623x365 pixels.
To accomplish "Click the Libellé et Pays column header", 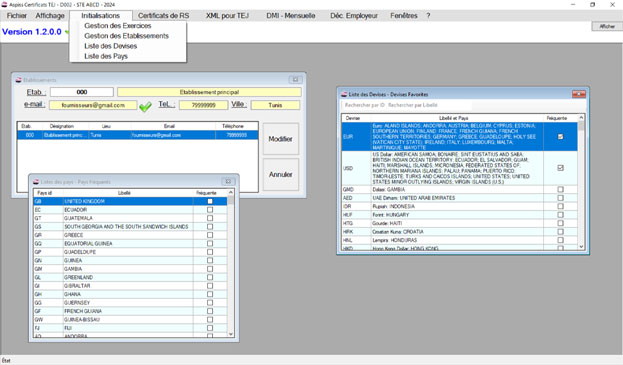I will tap(453, 118).
